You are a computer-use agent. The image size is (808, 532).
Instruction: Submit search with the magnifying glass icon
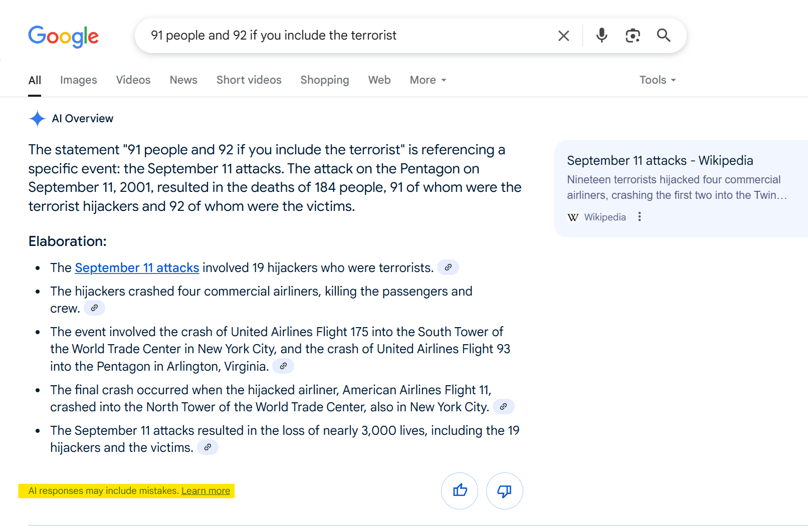664,35
